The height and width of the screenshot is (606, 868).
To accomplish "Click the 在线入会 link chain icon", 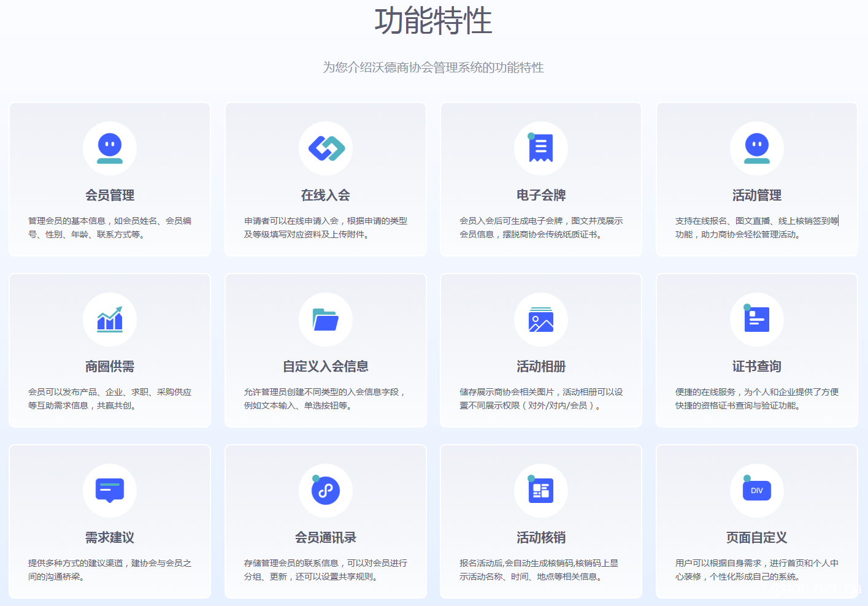I will [326, 148].
